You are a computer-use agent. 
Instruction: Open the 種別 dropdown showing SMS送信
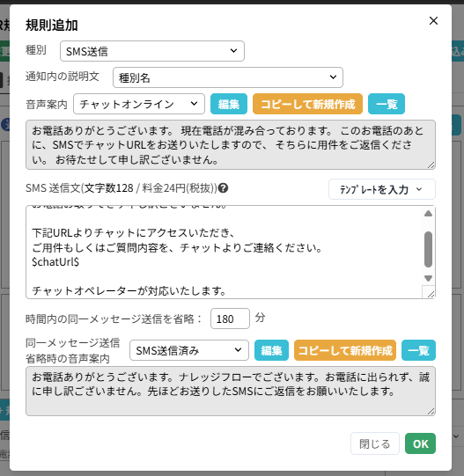(x=152, y=51)
